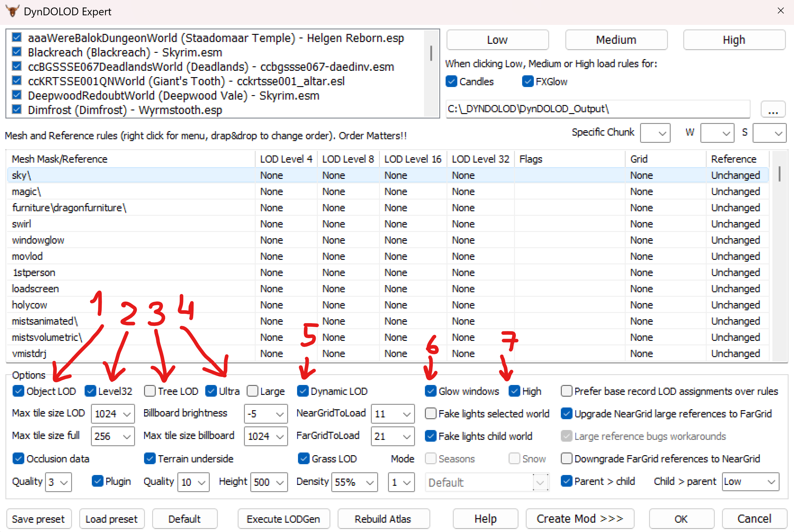
Task: Enable Fake lights selected world
Action: click(431, 413)
